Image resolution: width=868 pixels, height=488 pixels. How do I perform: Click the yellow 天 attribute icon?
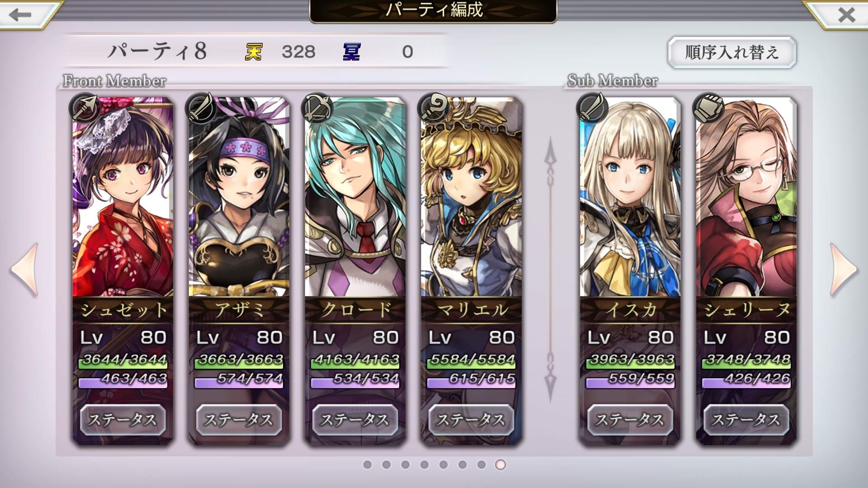(254, 52)
